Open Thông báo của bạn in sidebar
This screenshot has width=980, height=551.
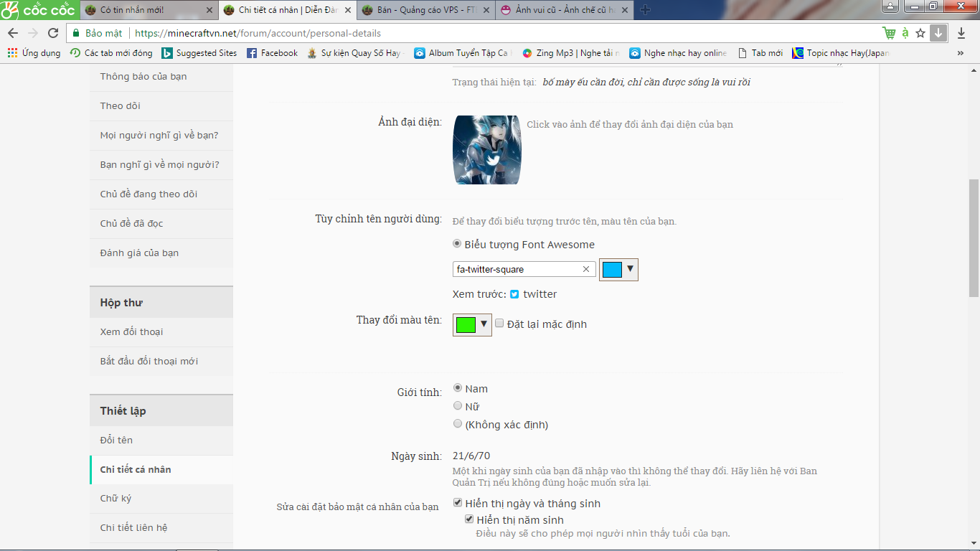[161, 77]
